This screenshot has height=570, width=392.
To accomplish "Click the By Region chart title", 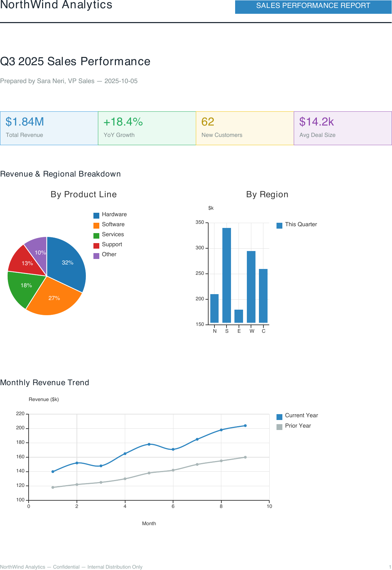I will click(x=267, y=194).
